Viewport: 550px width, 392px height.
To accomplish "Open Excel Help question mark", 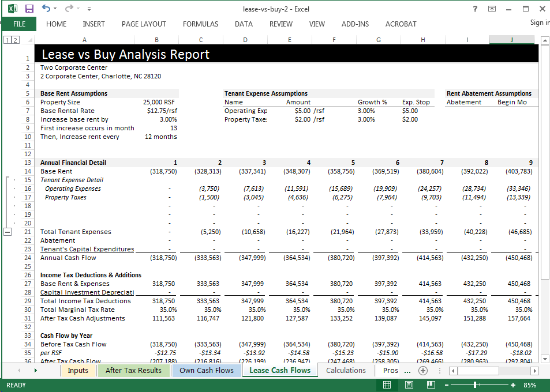I will (475, 9).
